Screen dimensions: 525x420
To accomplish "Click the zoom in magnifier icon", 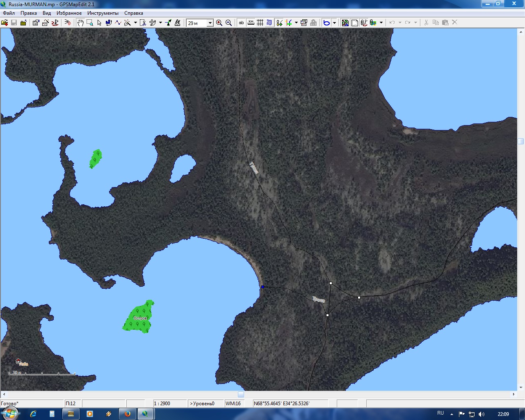I will tap(219, 23).
